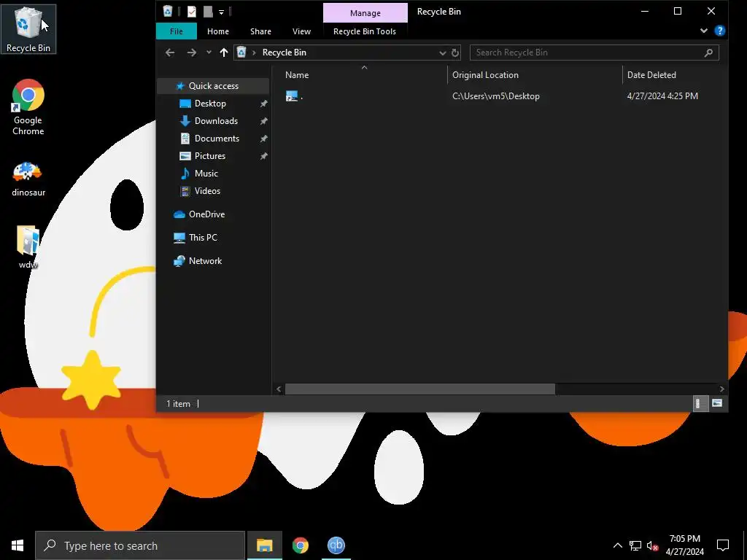Viewport: 747px width, 560px height.
Task: Select Quick access in the navigation pane
Action: (214, 86)
